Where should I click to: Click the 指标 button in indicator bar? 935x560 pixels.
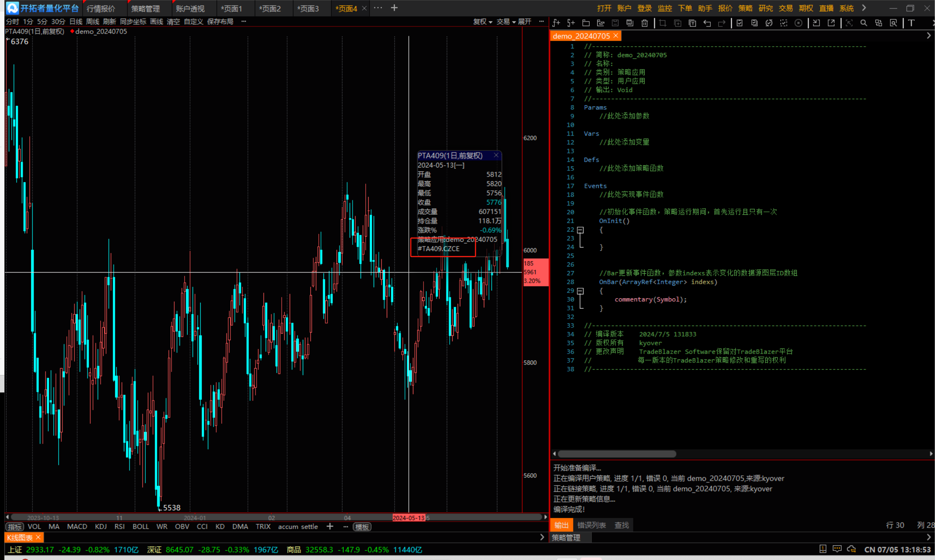14,527
